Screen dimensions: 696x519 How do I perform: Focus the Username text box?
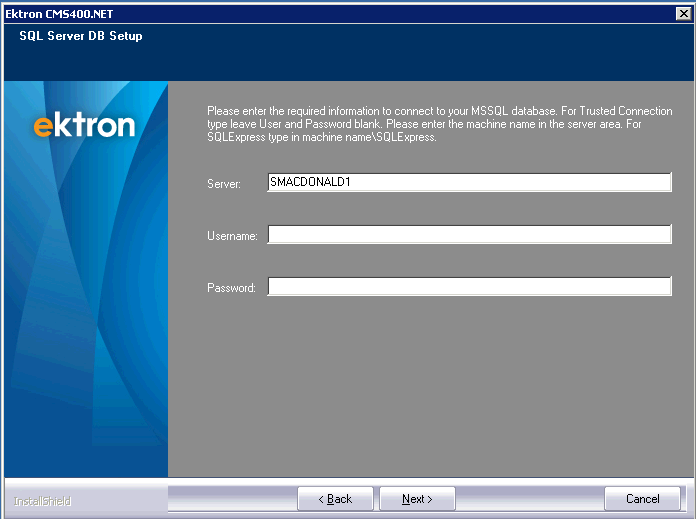point(470,234)
